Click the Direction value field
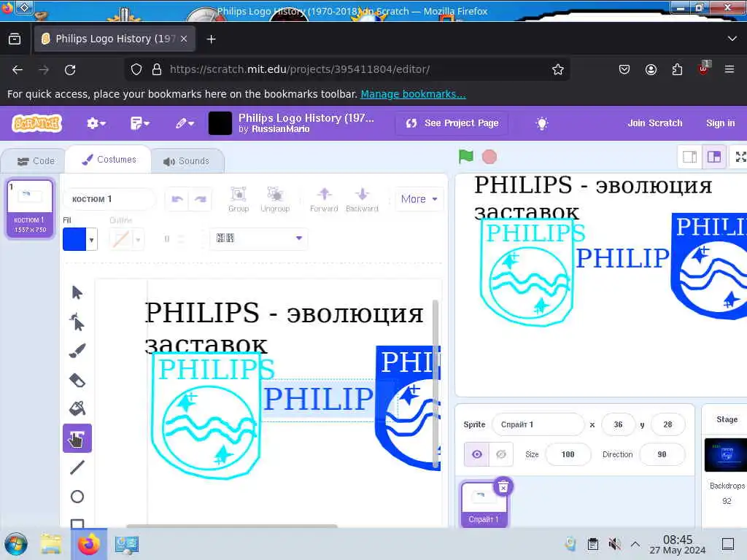 (662, 454)
